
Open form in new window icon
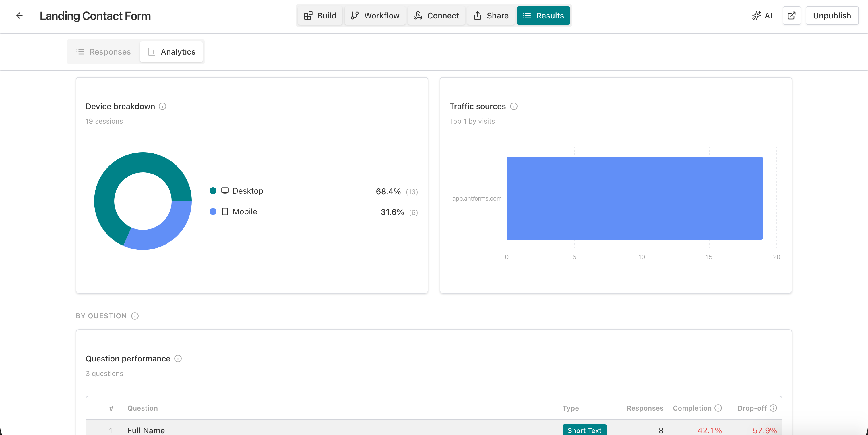click(792, 16)
